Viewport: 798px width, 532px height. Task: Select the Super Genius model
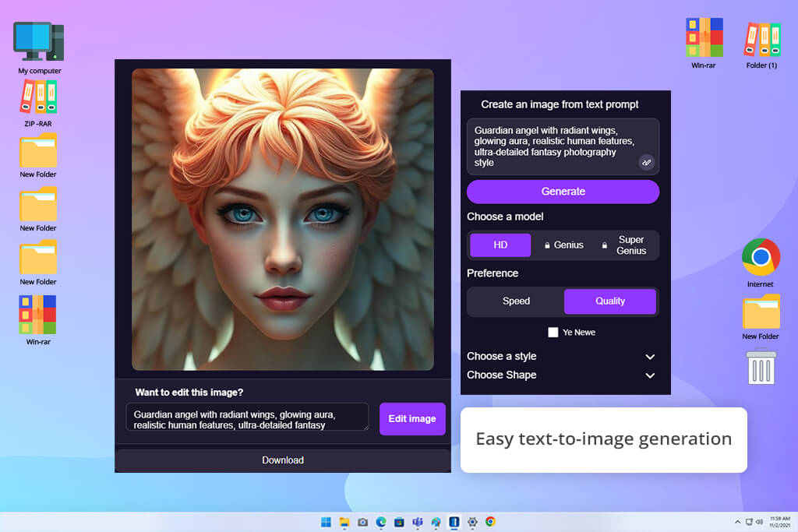tap(626, 245)
